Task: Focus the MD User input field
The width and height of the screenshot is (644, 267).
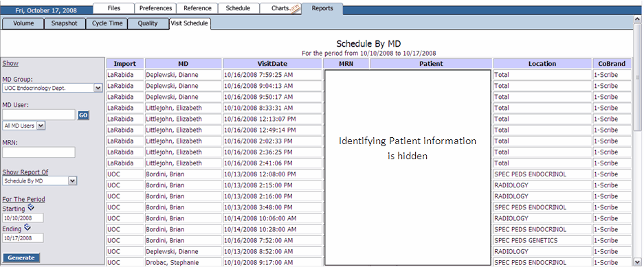Action: (38, 115)
